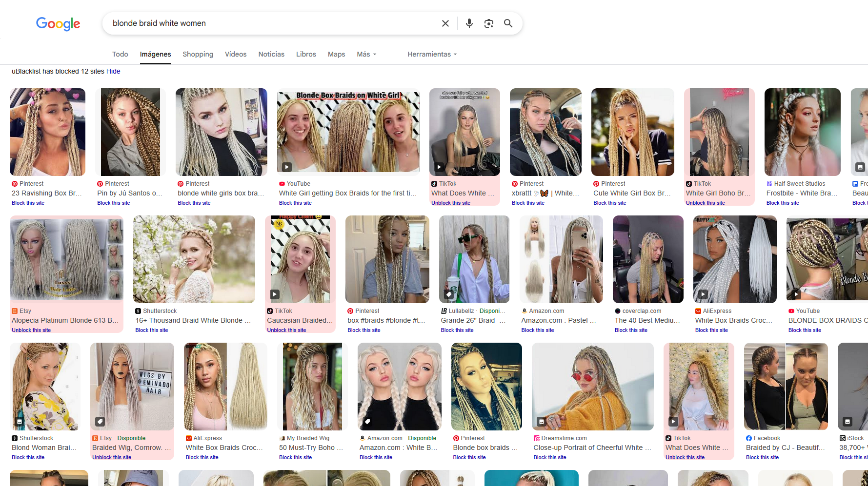Open the Shopping tab
Viewport: 868px width, 486px height.
[198, 54]
